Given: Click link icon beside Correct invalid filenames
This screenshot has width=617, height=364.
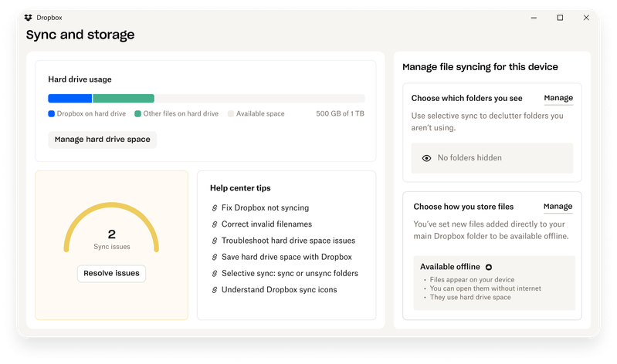Looking at the screenshot, I should (x=215, y=224).
